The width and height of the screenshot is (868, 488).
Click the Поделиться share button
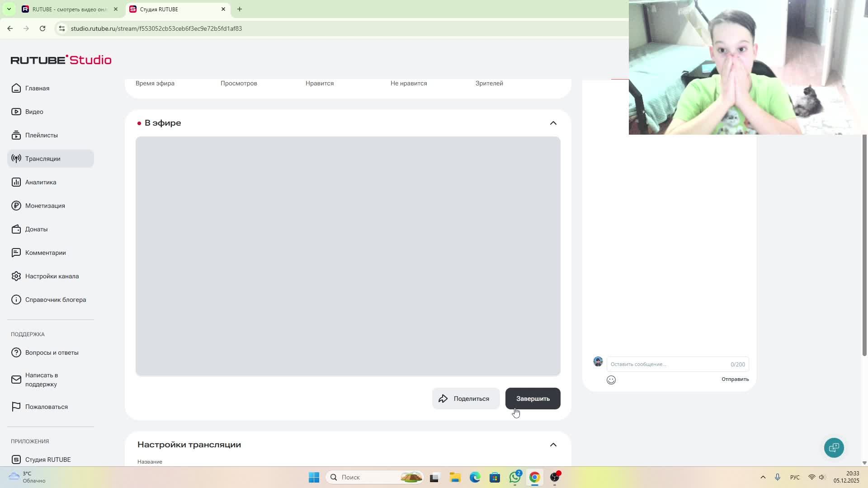[466, 399]
